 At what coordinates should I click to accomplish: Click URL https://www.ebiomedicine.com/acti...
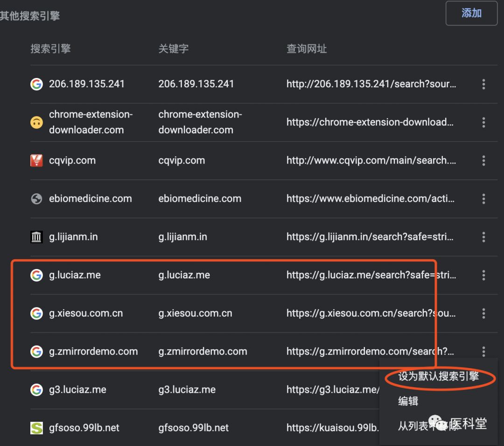click(371, 199)
